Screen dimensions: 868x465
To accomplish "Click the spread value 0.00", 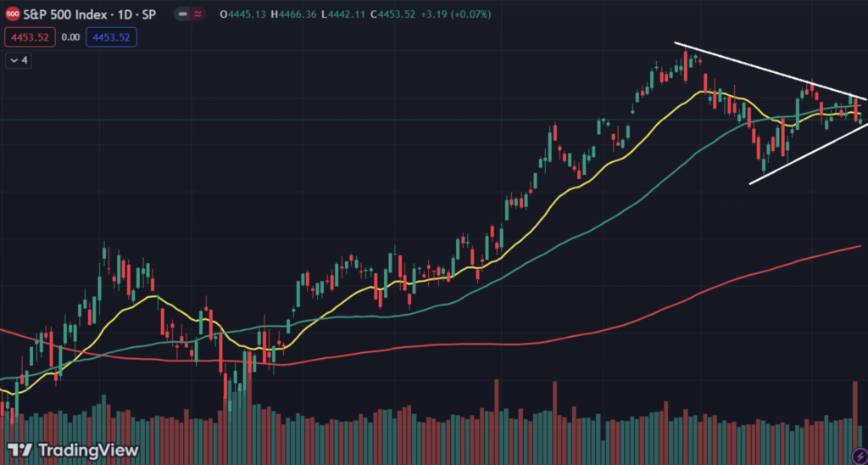I will (70, 37).
